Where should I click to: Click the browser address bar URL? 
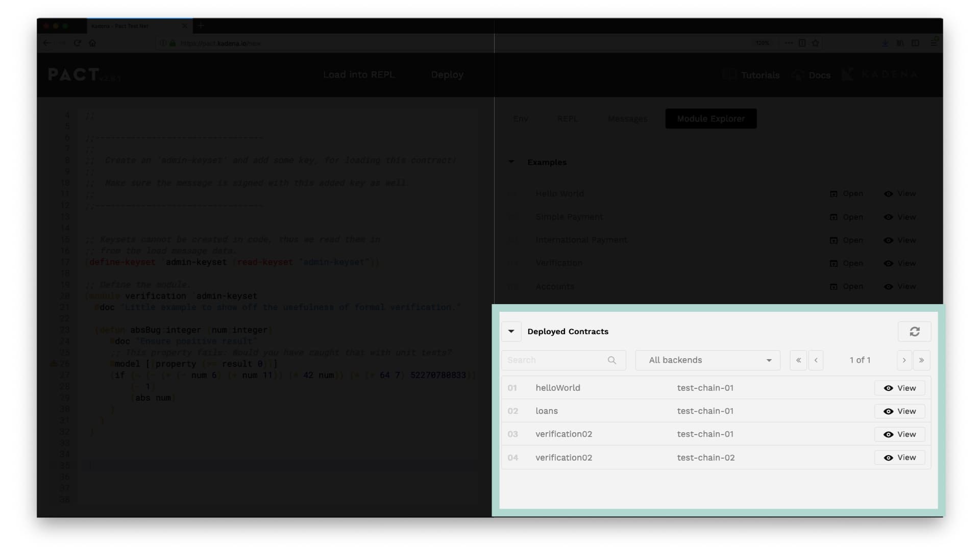(220, 43)
